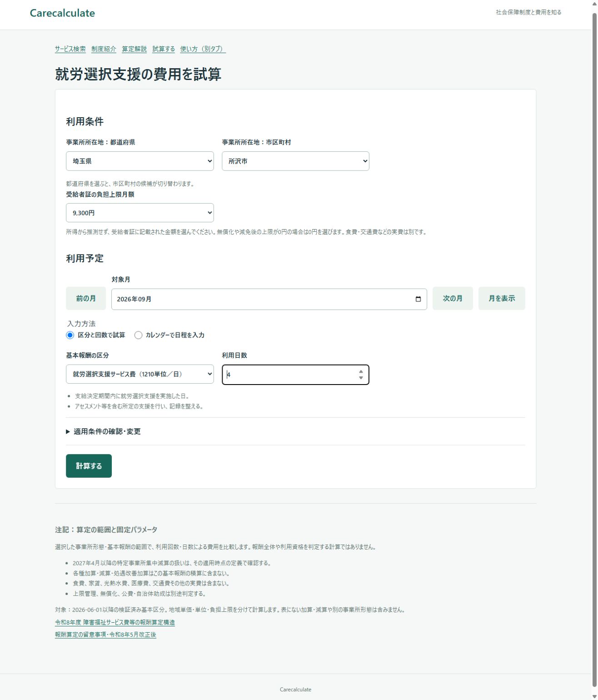This screenshot has height=700, width=598.
Task: Click the 月を表示 button
Action: [502, 298]
